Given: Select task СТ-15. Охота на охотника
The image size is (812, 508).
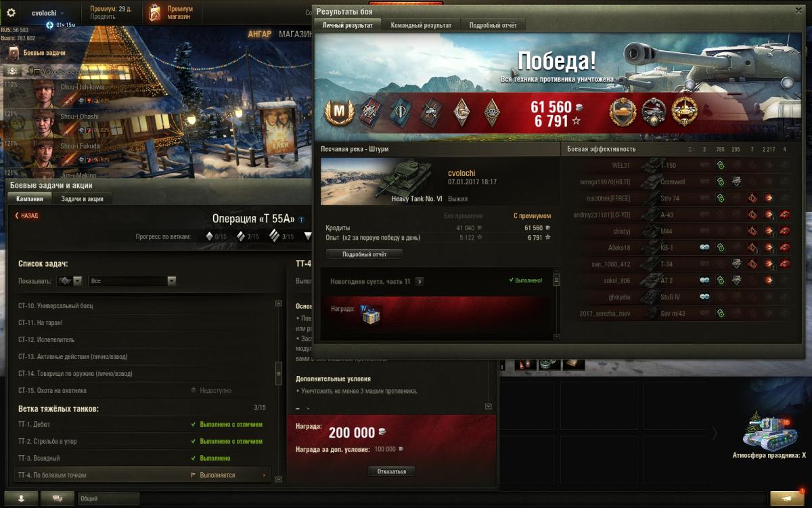Looking at the screenshot, I should [x=143, y=391].
